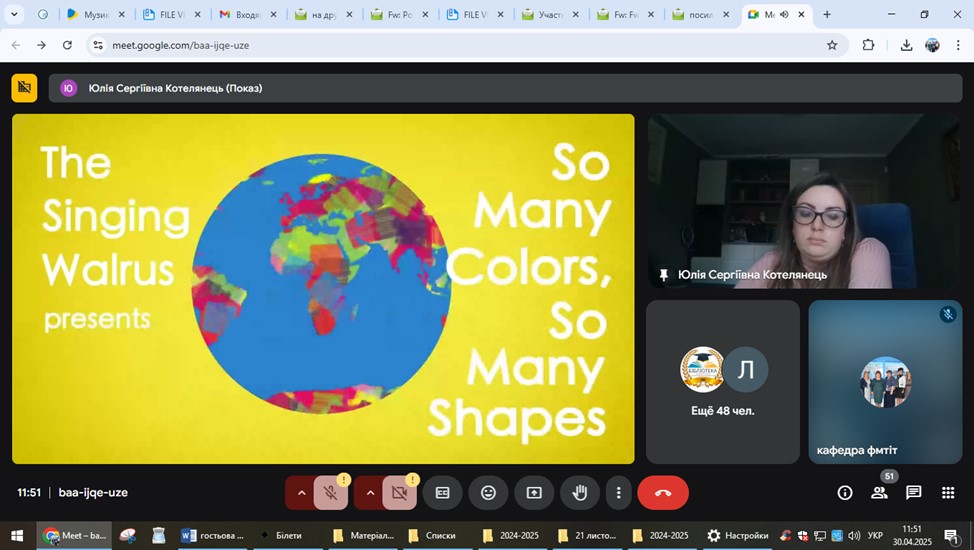Open a new browser tab
This screenshot has height=550, width=974.
[827, 14]
